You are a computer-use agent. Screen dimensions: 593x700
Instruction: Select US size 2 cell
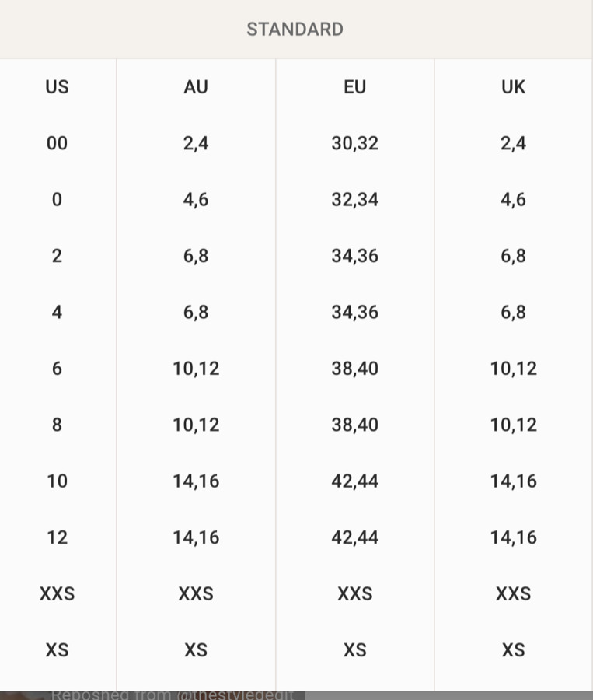tap(57, 256)
